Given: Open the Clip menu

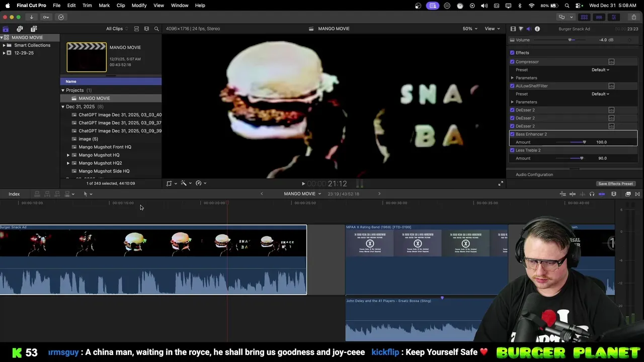Looking at the screenshot, I should click(x=121, y=6).
